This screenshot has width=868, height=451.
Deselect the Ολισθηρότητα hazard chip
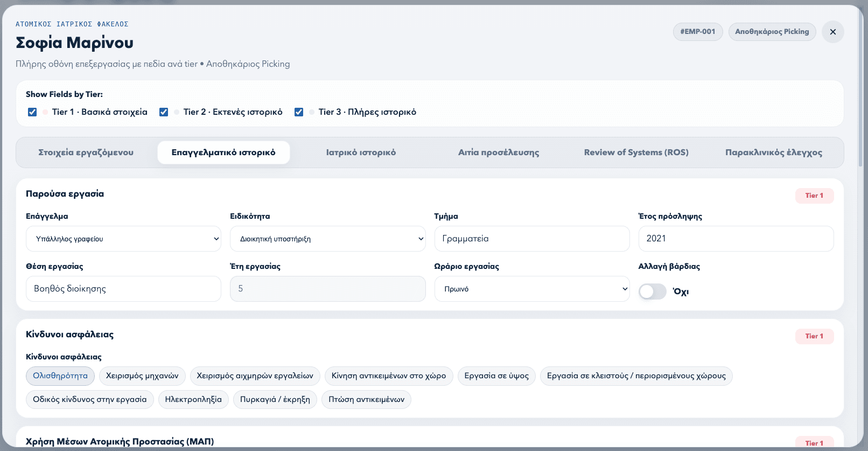click(60, 376)
